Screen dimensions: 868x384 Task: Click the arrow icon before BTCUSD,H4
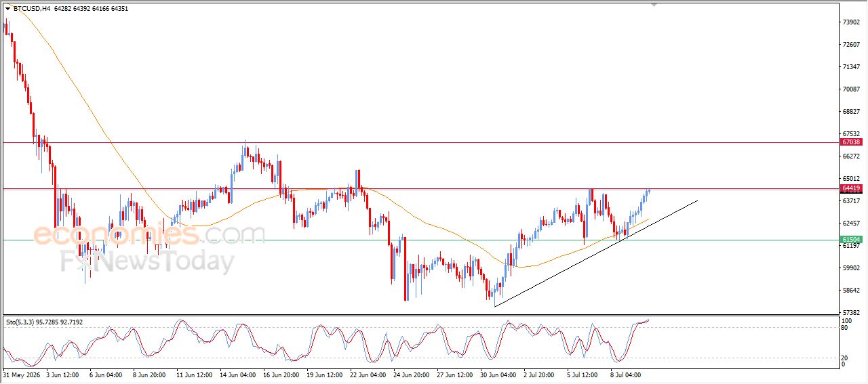pyautogui.click(x=7, y=9)
